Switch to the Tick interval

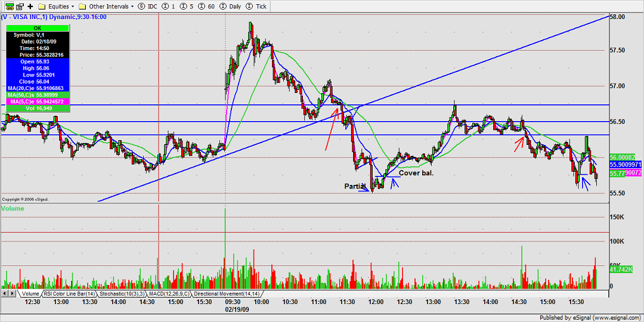(x=256, y=7)
